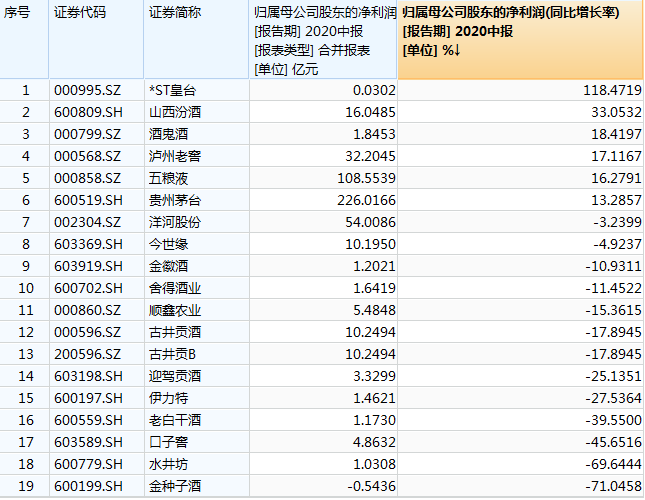Click the 同比增长率 sorted column header
Viewport: 645px width, 500px height.
[x=520, y=39]
